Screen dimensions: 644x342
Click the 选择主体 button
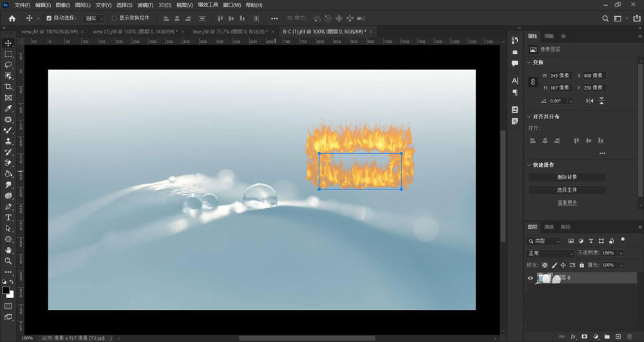click(x=567, y=190)
